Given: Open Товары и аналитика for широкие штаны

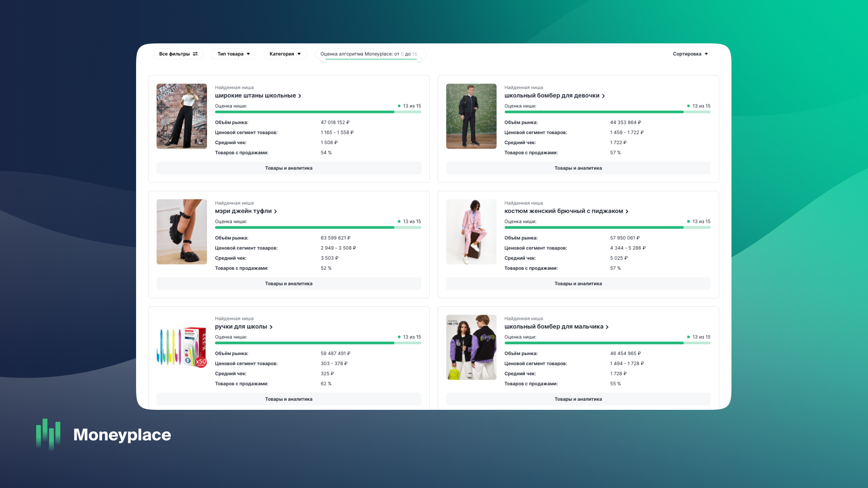Looking at the screenshot, I should (288, 168).
